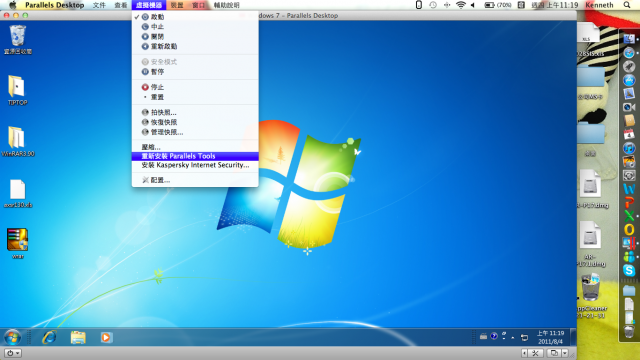Select 拍快照... snapshot menu item
Image resolution: width=640 pixels, height=360 pixels.
195,112
